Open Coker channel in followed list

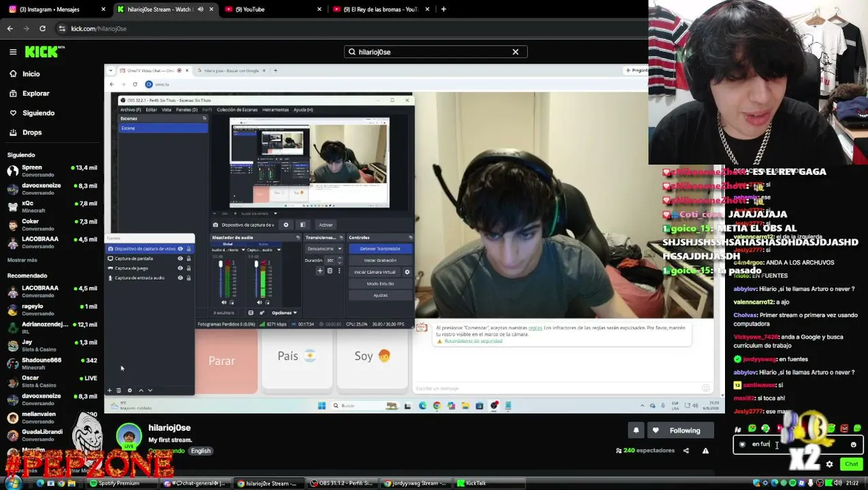52,225
